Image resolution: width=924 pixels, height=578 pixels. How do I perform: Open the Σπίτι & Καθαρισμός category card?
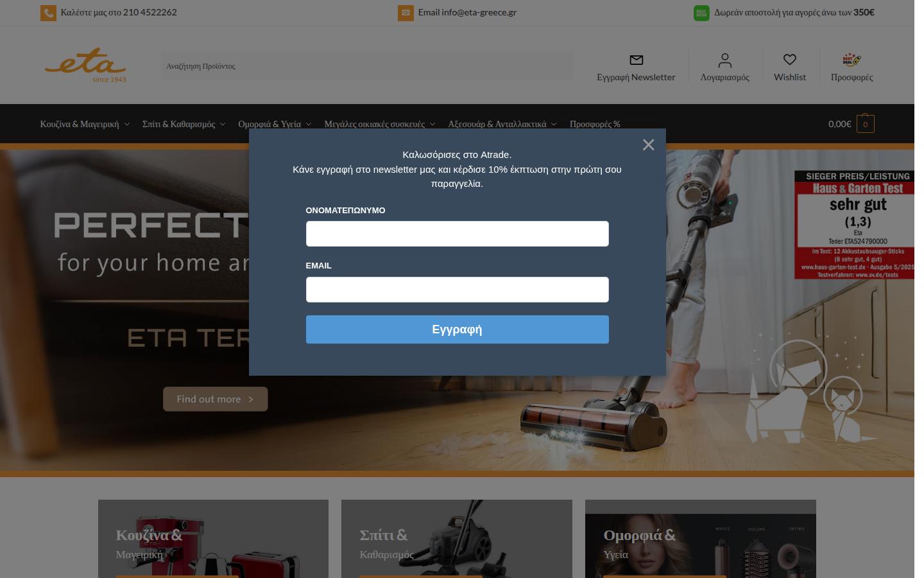pos(457,539)
